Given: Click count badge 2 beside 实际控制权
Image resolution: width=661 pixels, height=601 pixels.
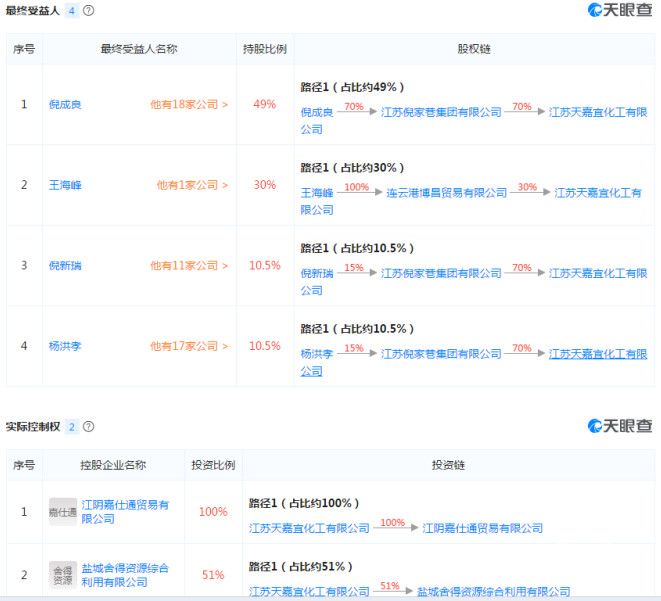Looking at the screenshot, I should pos(72,427).
